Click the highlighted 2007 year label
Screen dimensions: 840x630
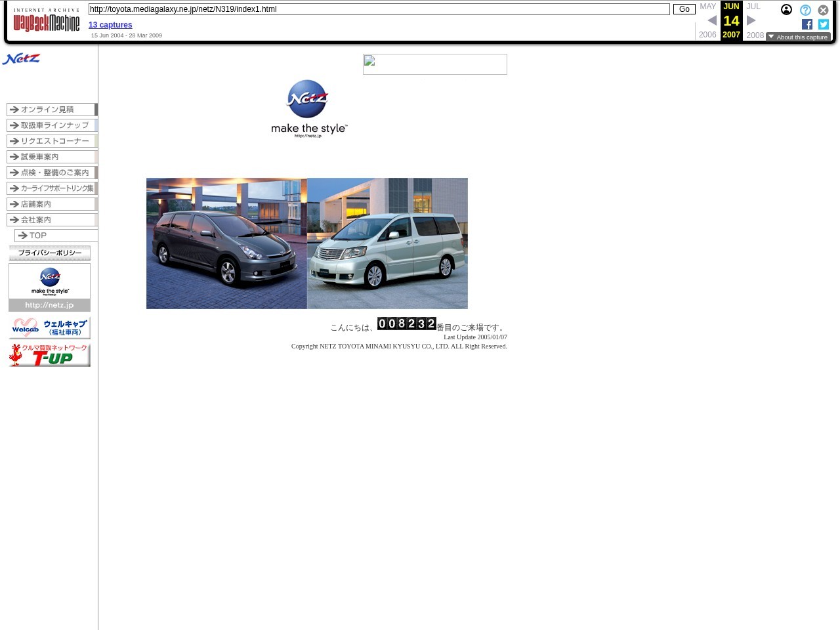click(x=731, y=35)
